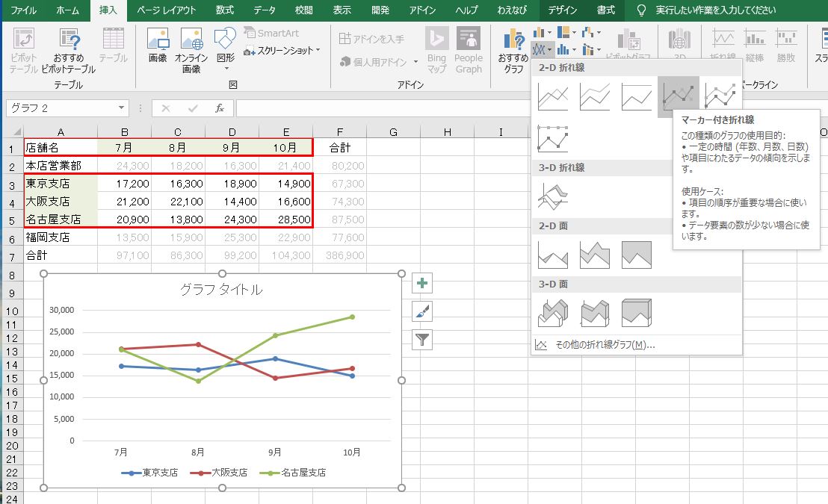Viewport: 828px width, 504px height.
Task: Click オンライン画像 online pictures button
Action: (x=191, y=51)
